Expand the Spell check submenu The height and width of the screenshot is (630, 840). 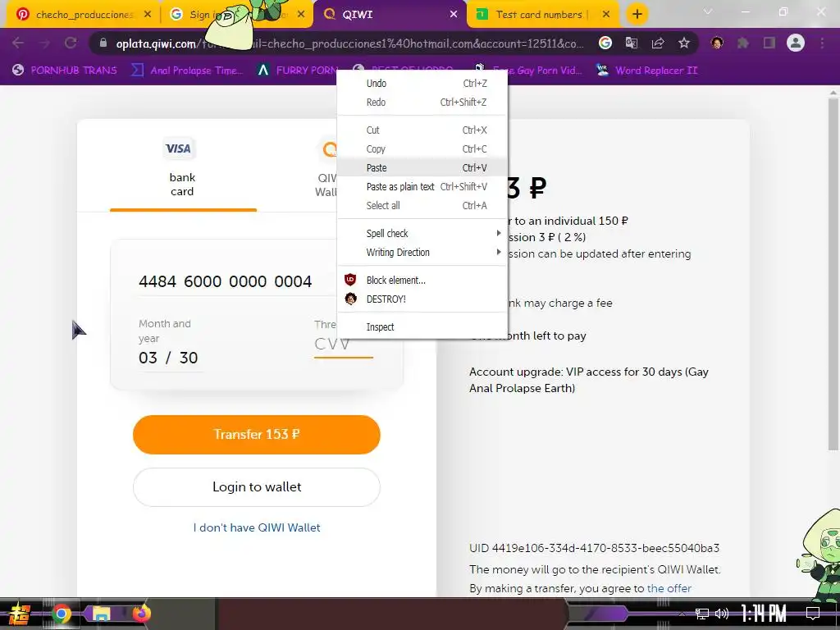click(x=422, y=233)
